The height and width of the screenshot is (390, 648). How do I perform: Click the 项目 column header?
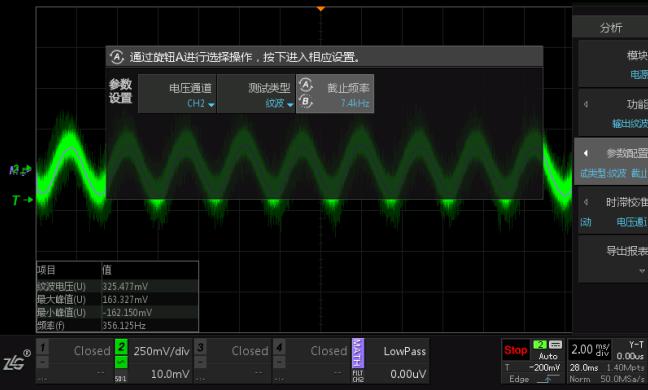pyautogui.click(x=46, y=270)
